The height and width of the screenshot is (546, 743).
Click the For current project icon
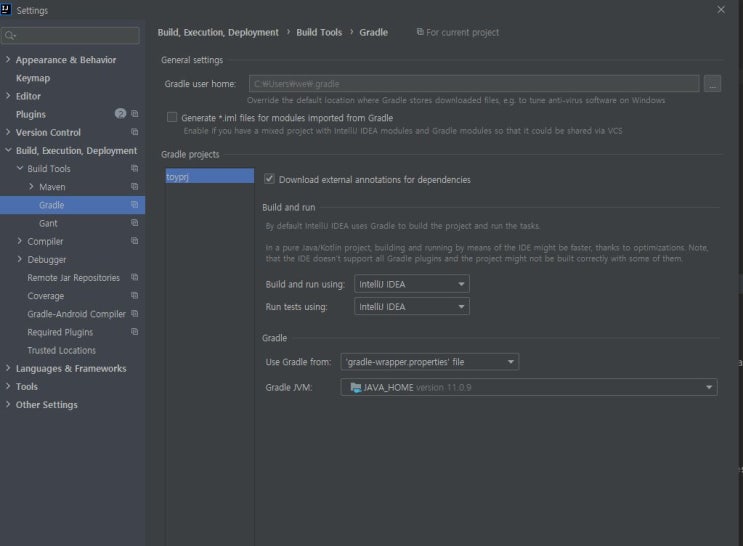420,32
